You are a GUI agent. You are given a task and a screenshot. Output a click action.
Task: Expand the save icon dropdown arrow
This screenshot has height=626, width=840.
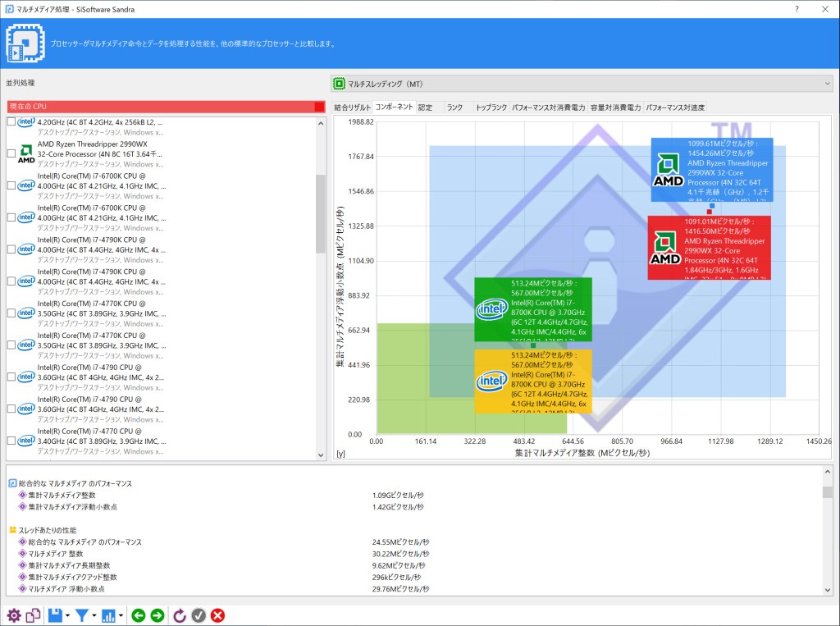point(69,616)
